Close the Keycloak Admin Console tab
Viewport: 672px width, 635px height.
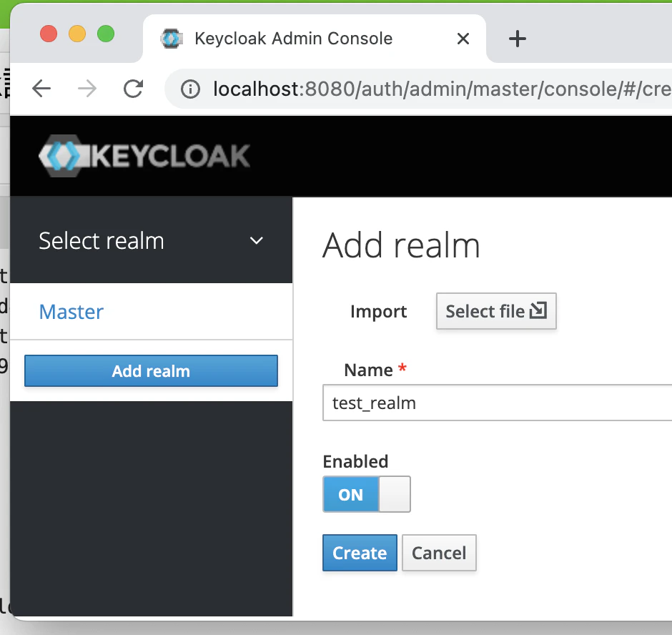click(x=463, y=39)
